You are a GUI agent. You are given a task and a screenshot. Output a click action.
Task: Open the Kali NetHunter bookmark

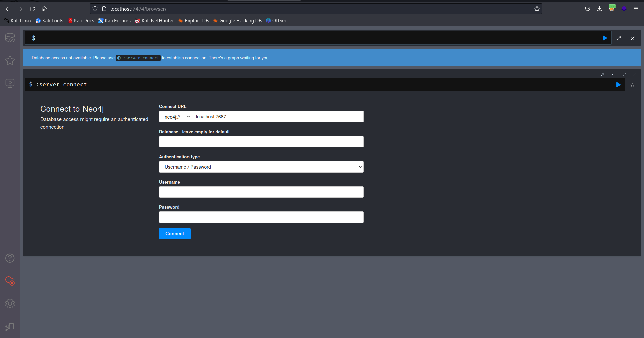155,21
